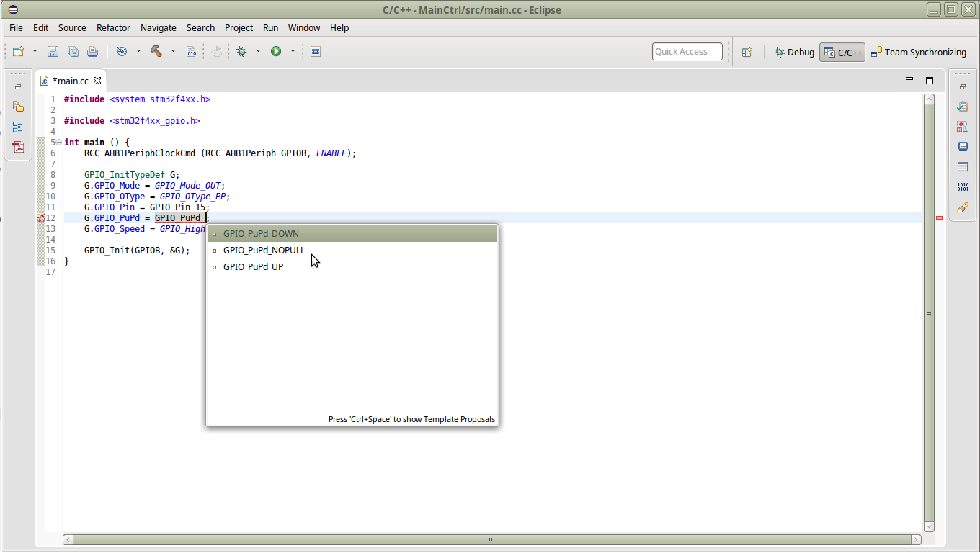Viewport: 980px width, 553px height.
Task: Close the main.cc editor tab
Action: click(x=98, y=81)
